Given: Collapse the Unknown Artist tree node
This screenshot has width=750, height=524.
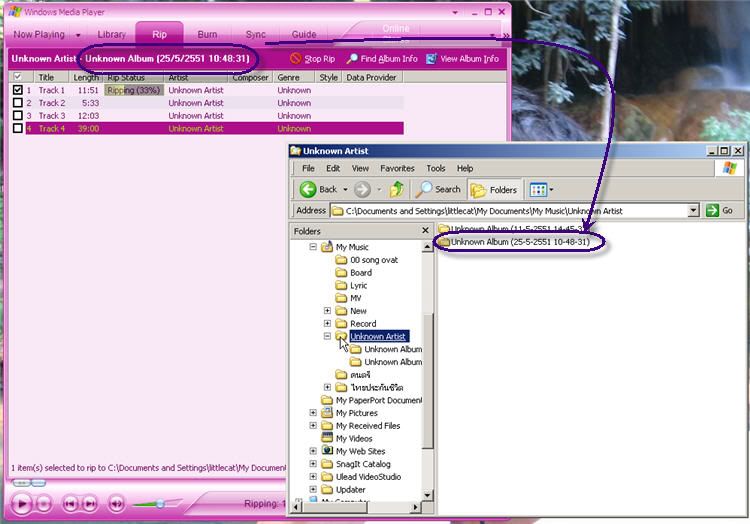Looking at the screenshot, I should click(327, 336).
